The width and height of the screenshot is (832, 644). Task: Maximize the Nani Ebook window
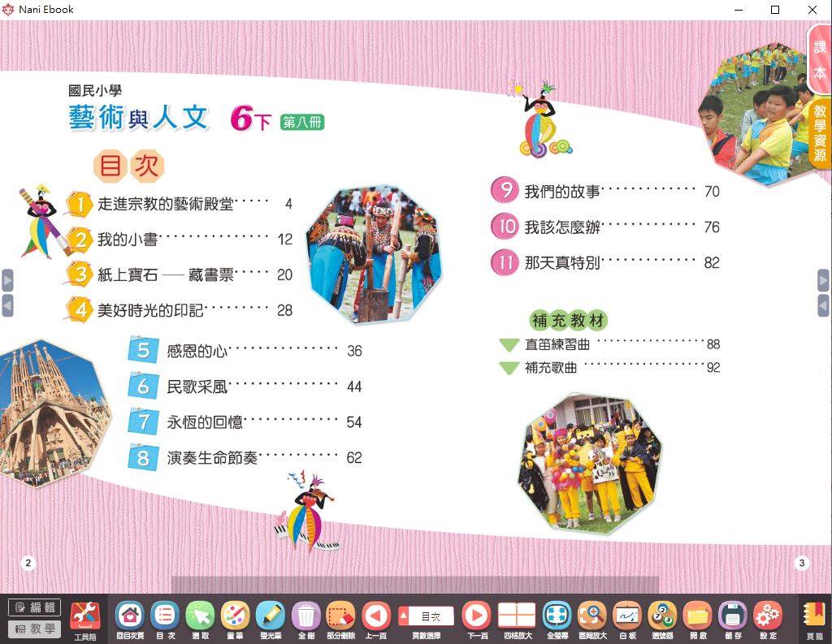click(x=774, y=10)
